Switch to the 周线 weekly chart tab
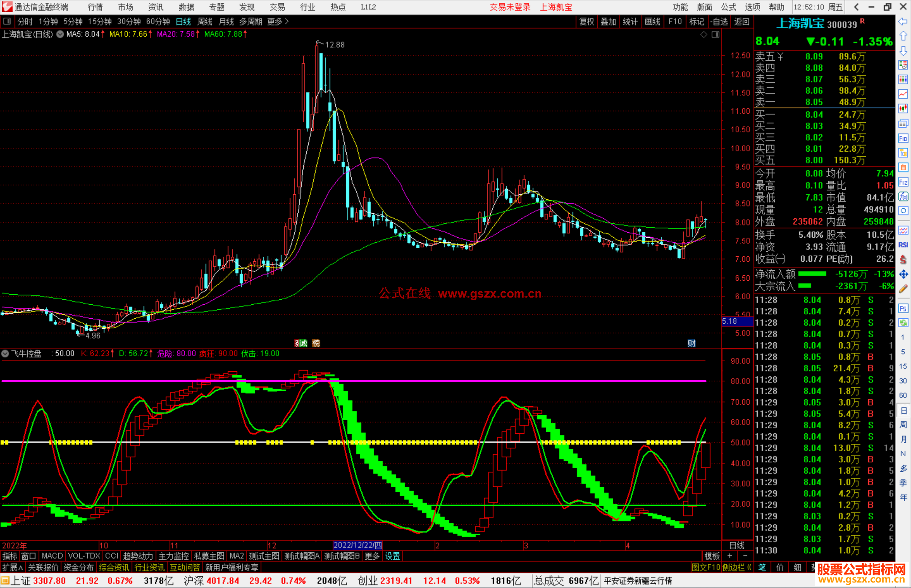 205,21
